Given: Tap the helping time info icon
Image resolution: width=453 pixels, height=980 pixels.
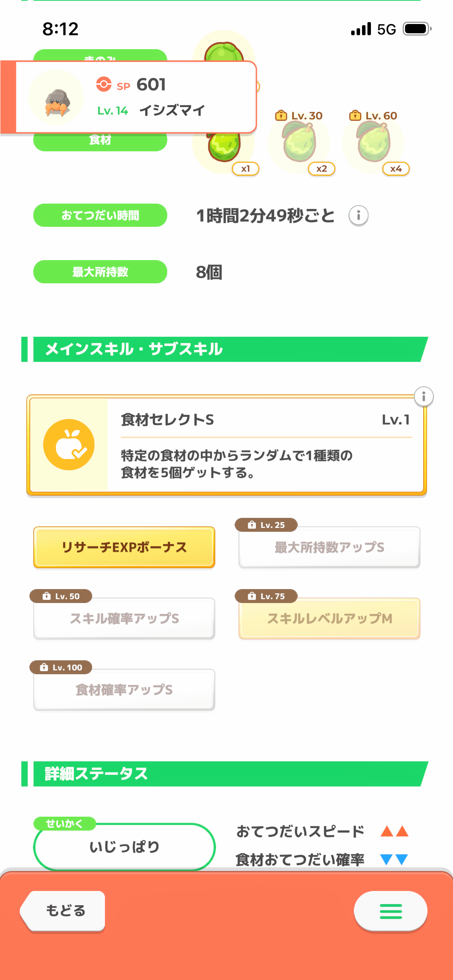Looking at the screenshot, I should pos(358,215).
